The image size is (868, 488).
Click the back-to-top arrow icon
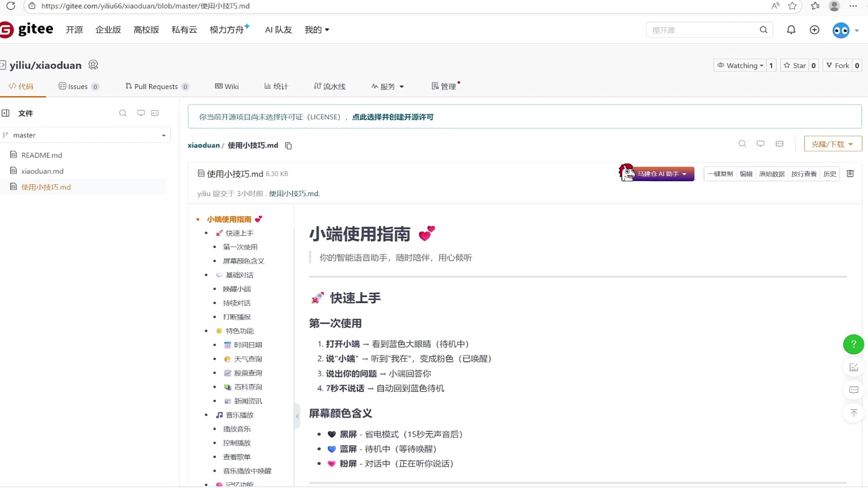tap(853, 413)
